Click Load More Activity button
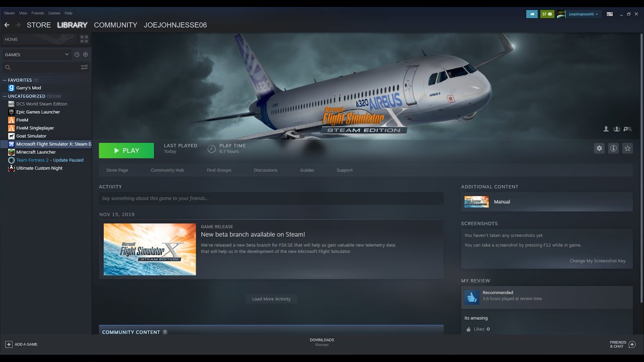644x362 pixels. (271, 299)
